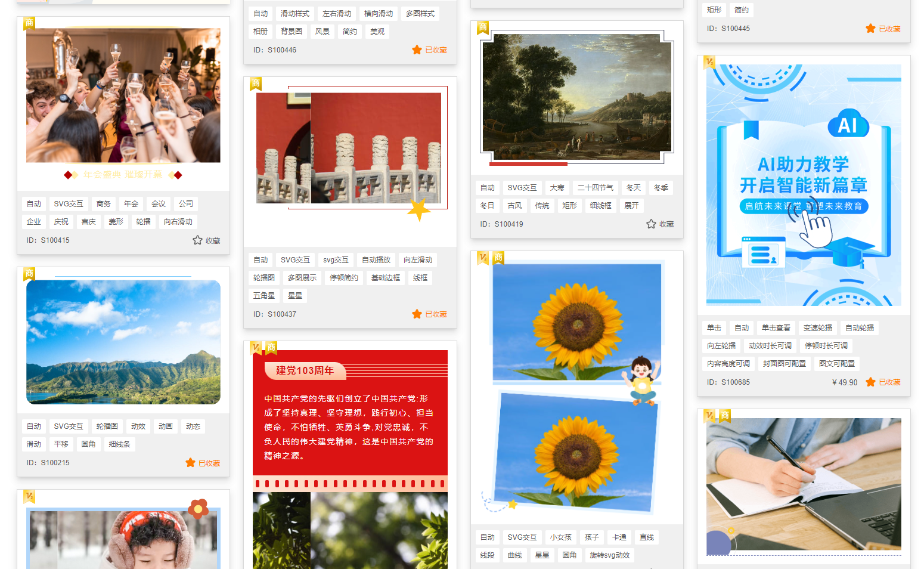924x569 pixels.
Task: Click the 商 badge on the toast party template
Action: (x=29, y=23)
